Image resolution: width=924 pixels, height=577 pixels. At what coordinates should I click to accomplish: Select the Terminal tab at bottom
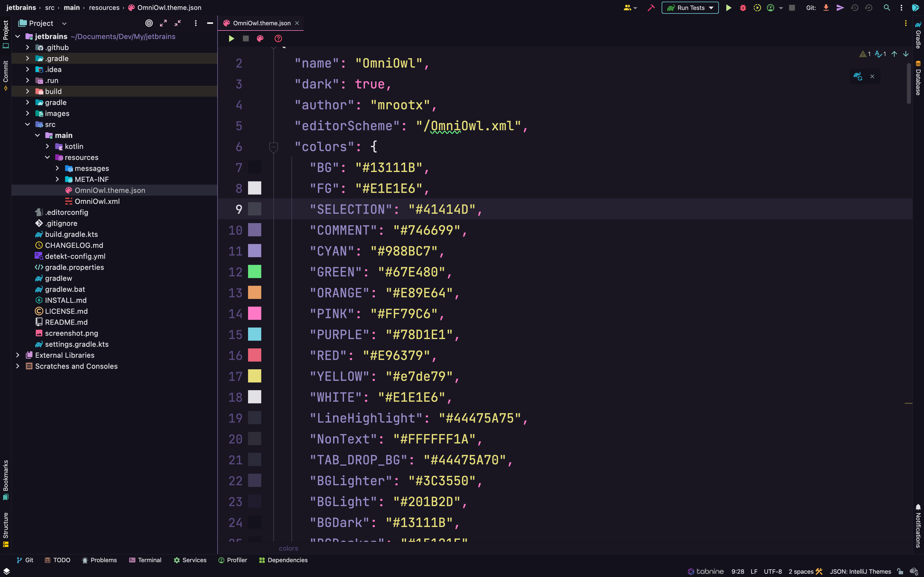(150, 560)
